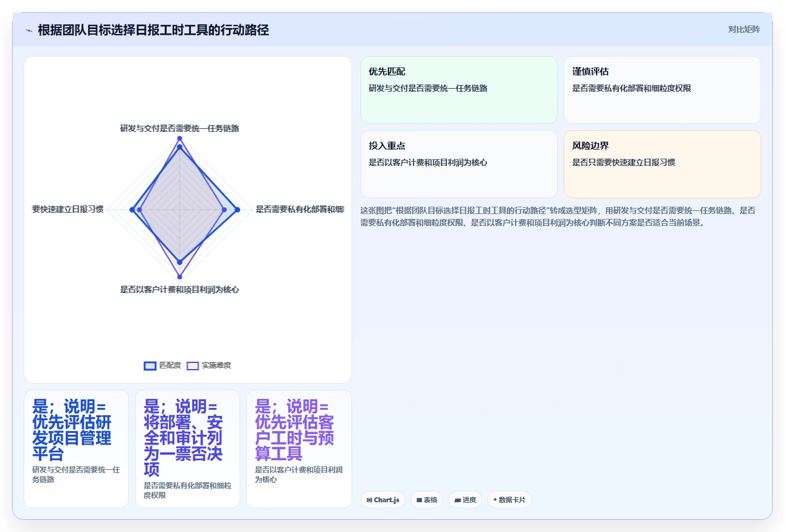Click the purple 实施难度 point on the 研发与交付 axis
Viewport: 785px width, 532px height.
click(x=179, y=139)
